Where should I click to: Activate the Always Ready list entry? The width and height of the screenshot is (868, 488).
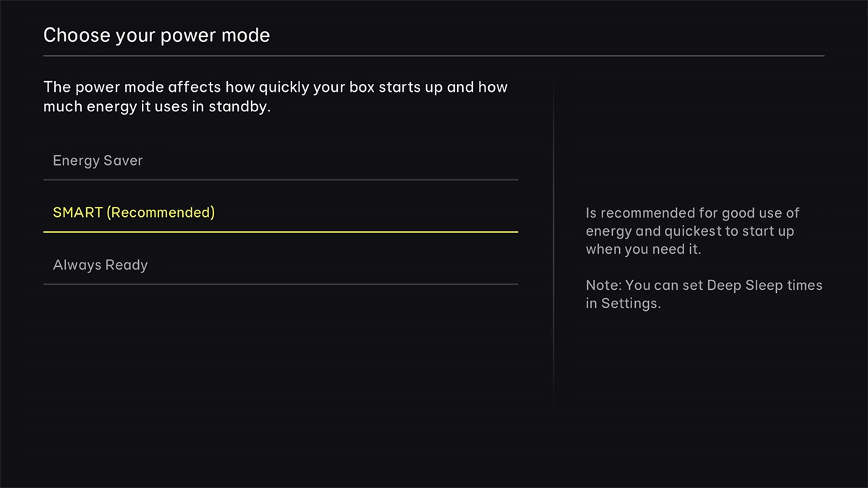100,265
